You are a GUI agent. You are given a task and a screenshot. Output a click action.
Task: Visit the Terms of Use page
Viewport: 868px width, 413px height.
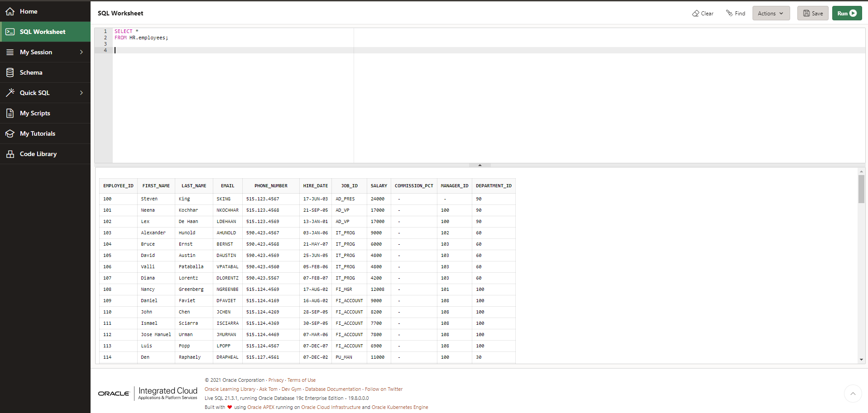tap(302, 380)
